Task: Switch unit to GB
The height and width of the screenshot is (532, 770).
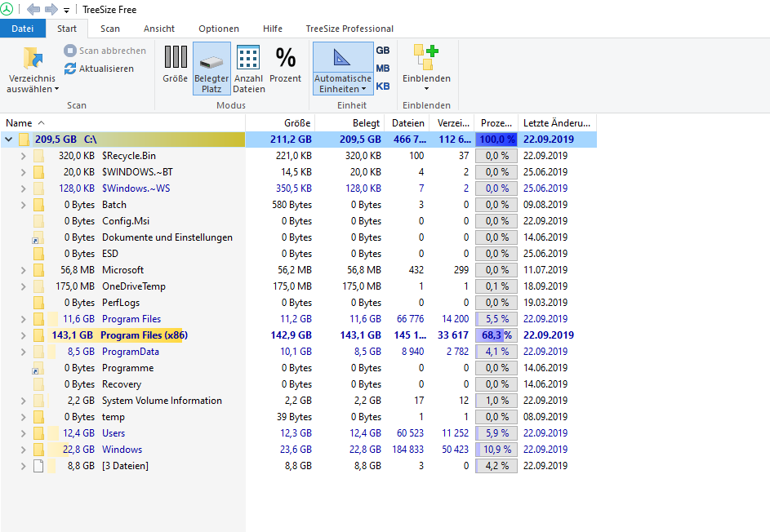Action: click(382, 50)
